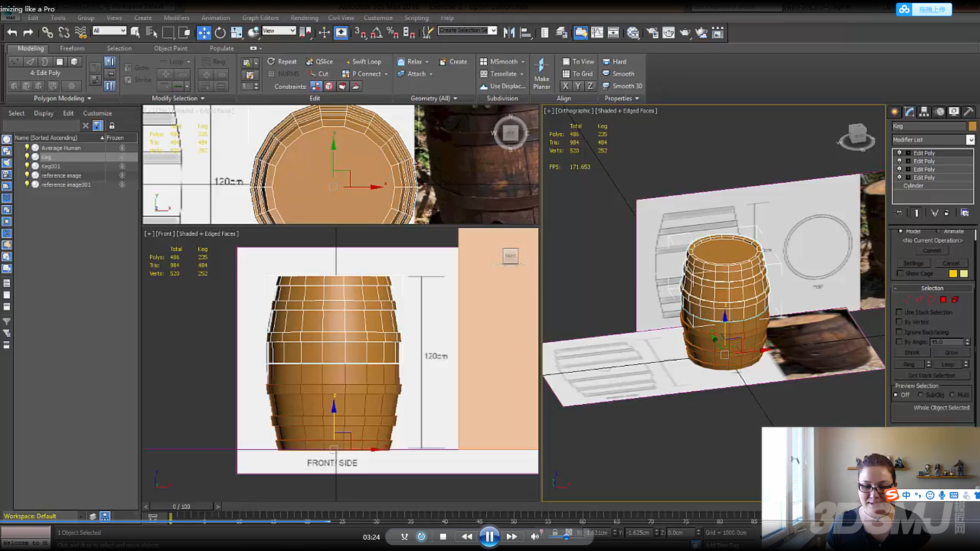Click the Keg object color swatch

click(x=972, y=126)
